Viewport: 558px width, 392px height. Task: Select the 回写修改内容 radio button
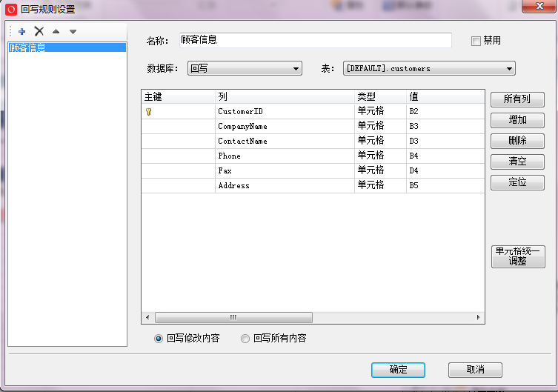(x=159, y=339)
